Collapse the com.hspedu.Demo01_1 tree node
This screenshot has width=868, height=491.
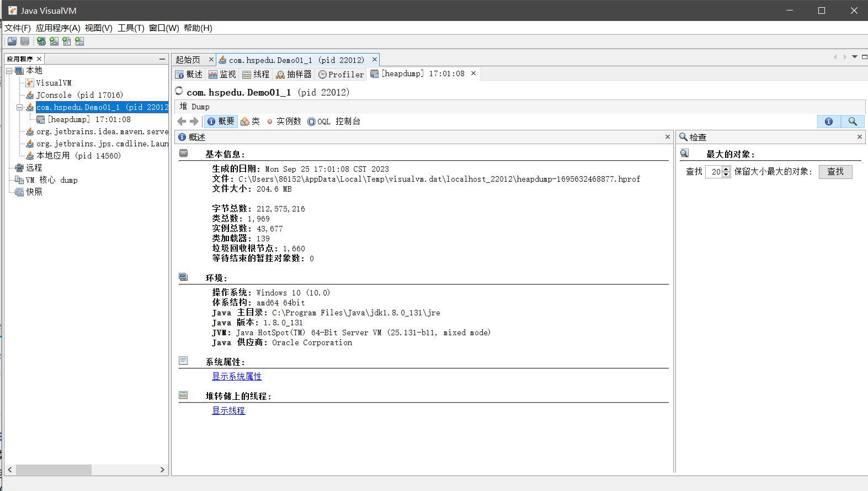tap(19, 107)
